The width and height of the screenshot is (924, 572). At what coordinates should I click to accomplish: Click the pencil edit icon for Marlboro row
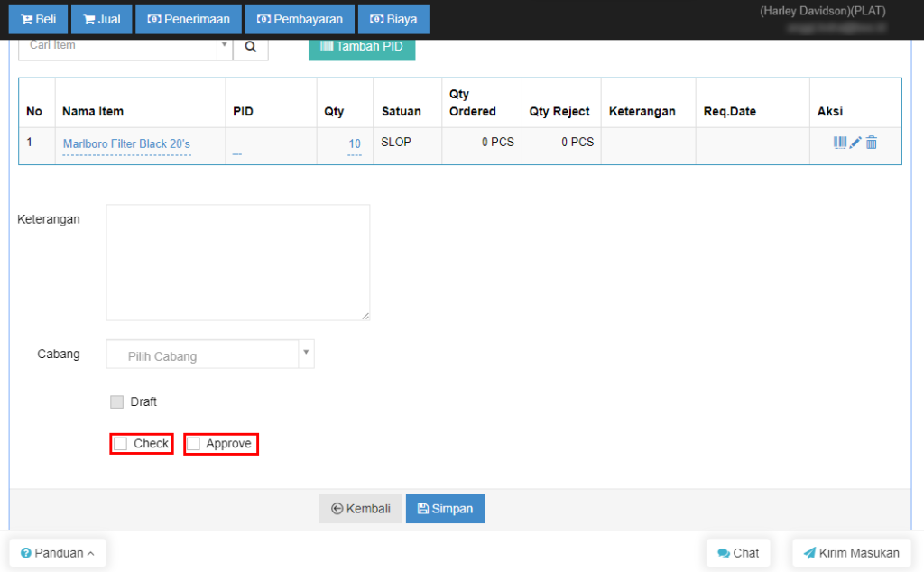(856, 143)
